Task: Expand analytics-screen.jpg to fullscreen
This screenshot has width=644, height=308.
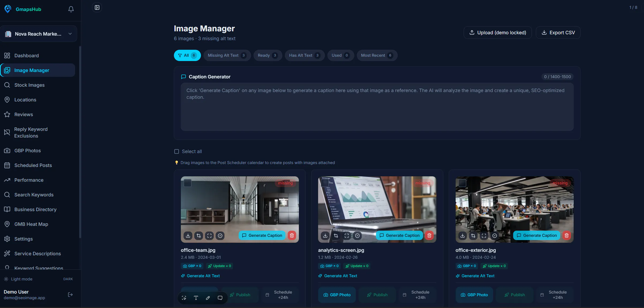Action: coord(347,235)
